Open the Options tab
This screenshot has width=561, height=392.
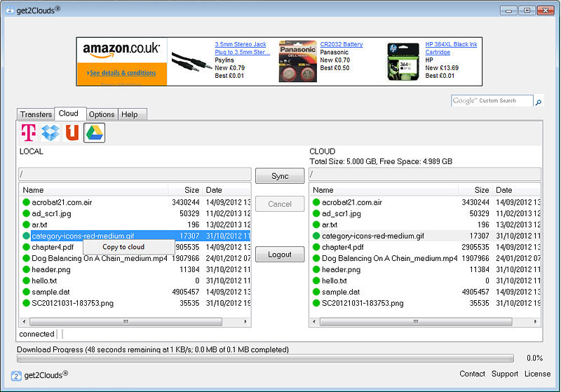pyautogui.click(x=102, y=114)
